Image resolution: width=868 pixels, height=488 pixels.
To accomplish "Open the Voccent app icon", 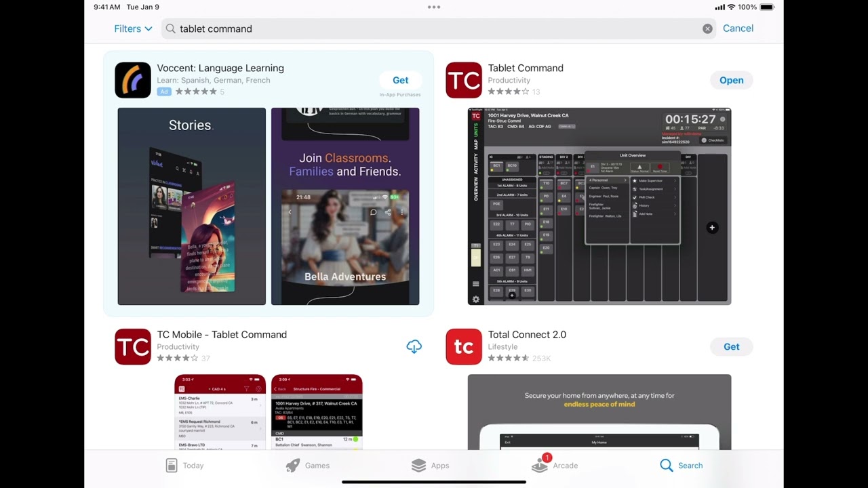I will (x=133, y=80).
